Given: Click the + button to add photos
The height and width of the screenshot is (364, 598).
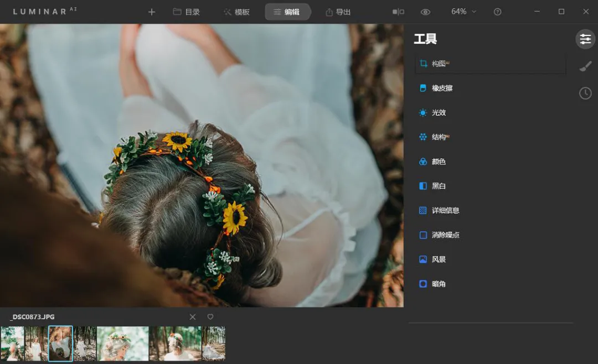Looking at the screenshot, I should (x=151, y=11).
